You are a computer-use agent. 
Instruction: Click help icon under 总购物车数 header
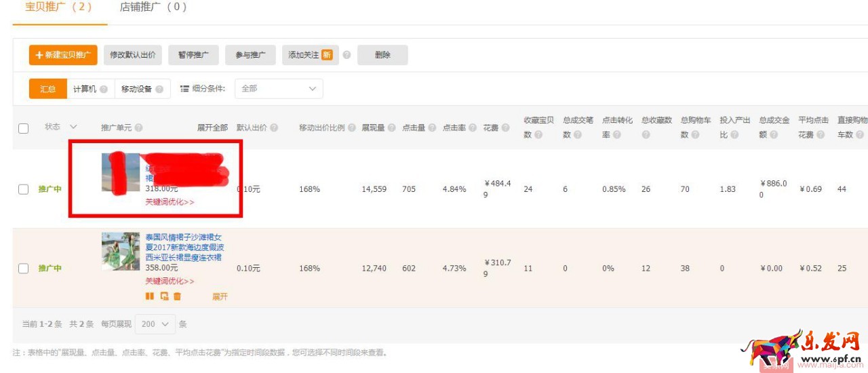[695, 135]
